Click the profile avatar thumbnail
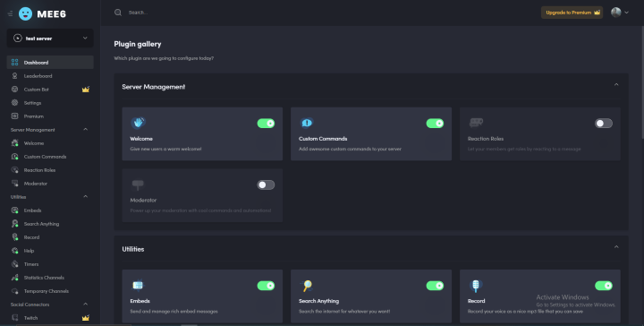Image resolution: width=644 pixels, height=326 pixels. click(615, 13)
